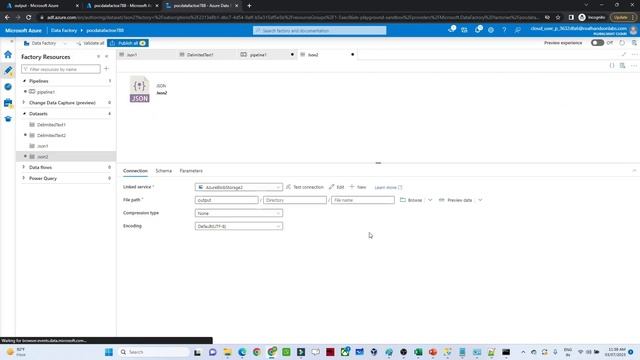
Task: Open the Monitor hub icon
Action: tap(8, 87)
